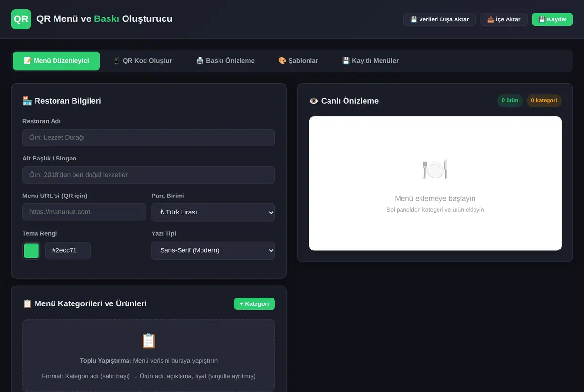
Task: Click the green QR logo icon
Action: [21, 19]
